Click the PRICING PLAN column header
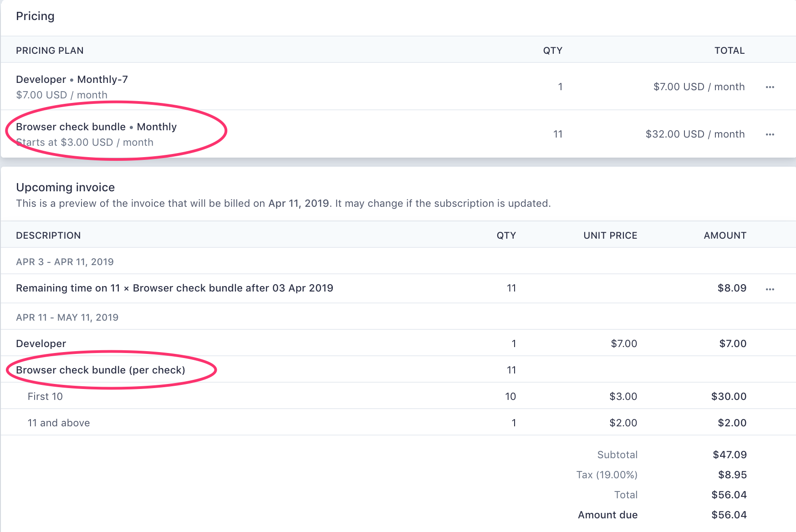Image resolution: width=796 pixels, height=532 pixels. pos(50,51)
